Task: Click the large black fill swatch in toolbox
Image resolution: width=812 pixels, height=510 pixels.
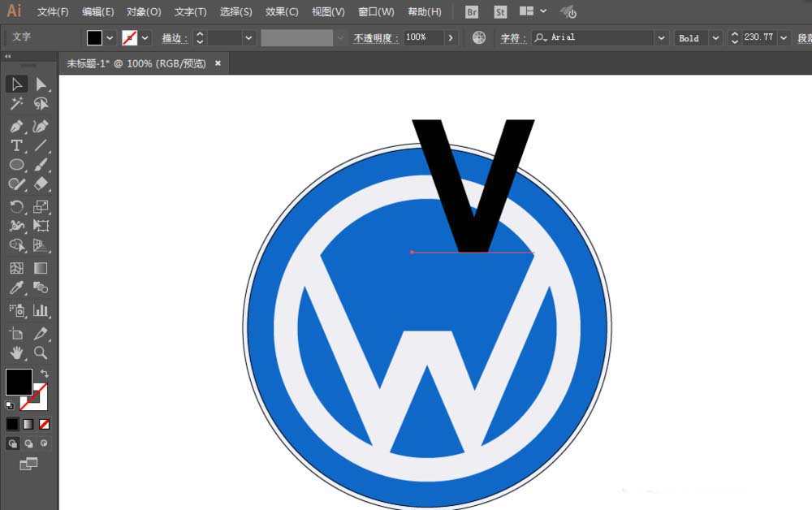Action: [x=19, y=382]
